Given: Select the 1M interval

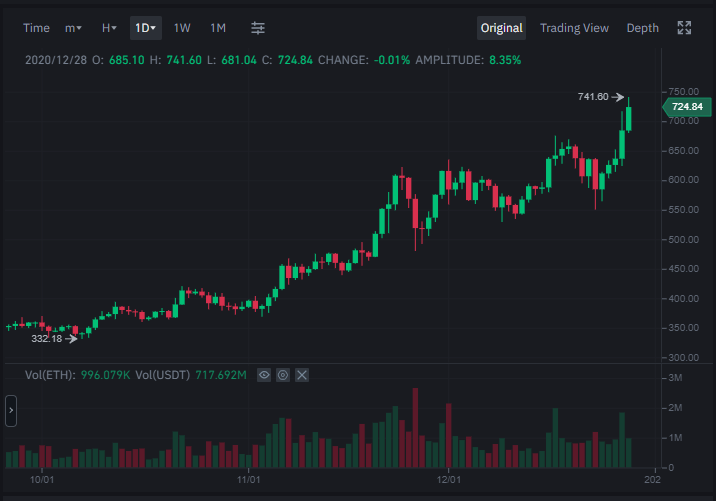Looking at the screenshot, I should point(218,28).
